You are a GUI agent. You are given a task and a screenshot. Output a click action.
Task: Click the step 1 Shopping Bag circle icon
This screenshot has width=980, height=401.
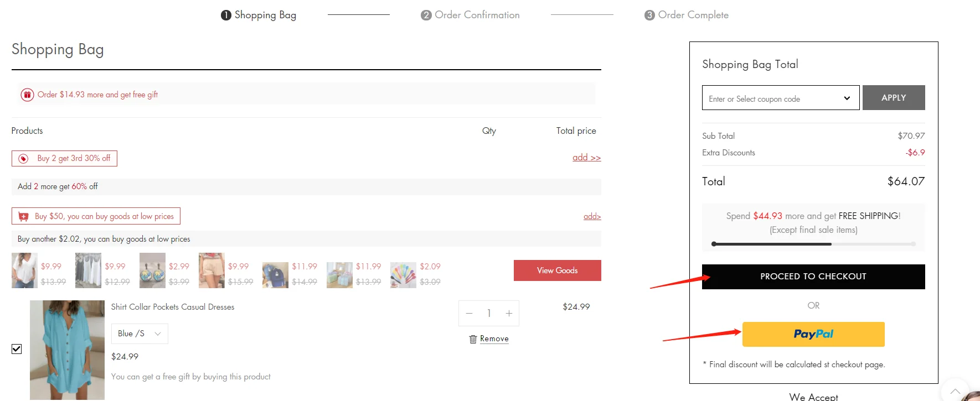[226, 15]
